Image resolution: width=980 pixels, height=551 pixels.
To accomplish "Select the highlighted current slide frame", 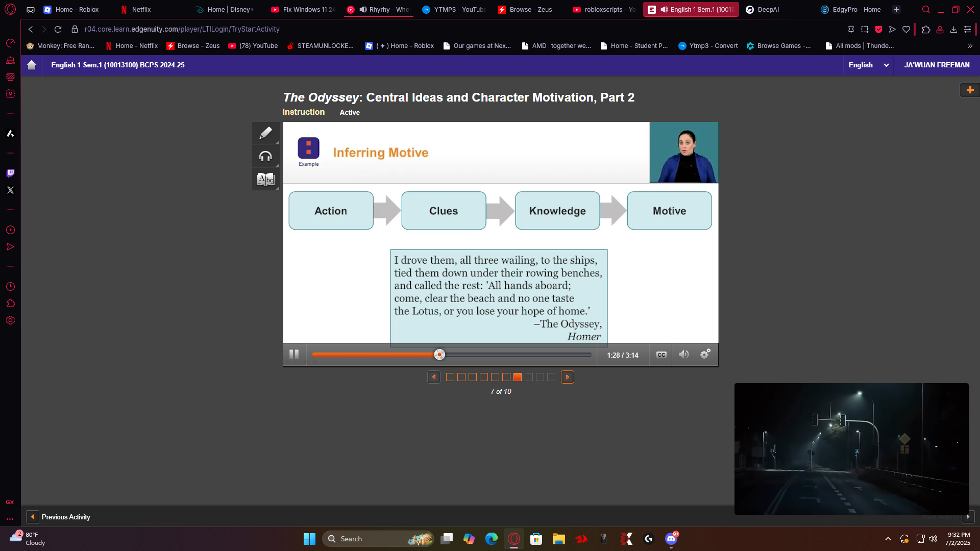I will tap(518, 377).
